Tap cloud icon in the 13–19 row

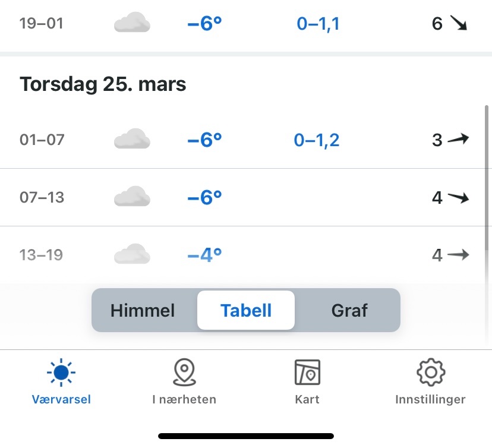(131, 254)
